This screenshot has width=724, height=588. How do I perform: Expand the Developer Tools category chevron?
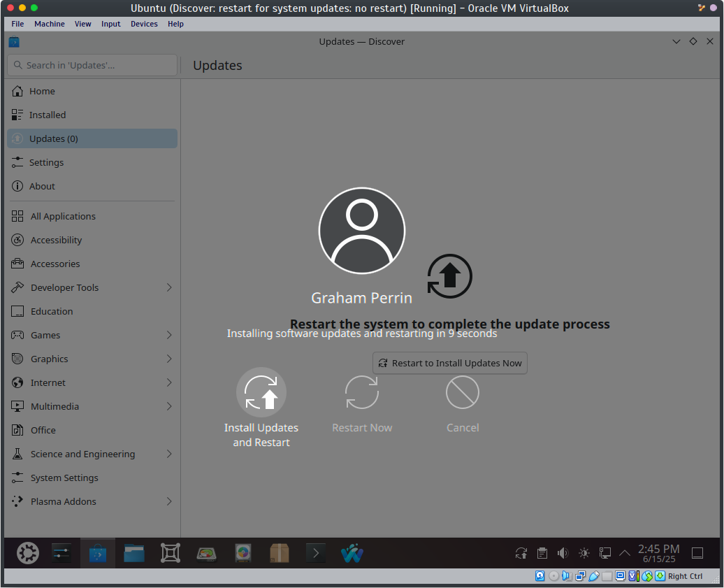169,287
